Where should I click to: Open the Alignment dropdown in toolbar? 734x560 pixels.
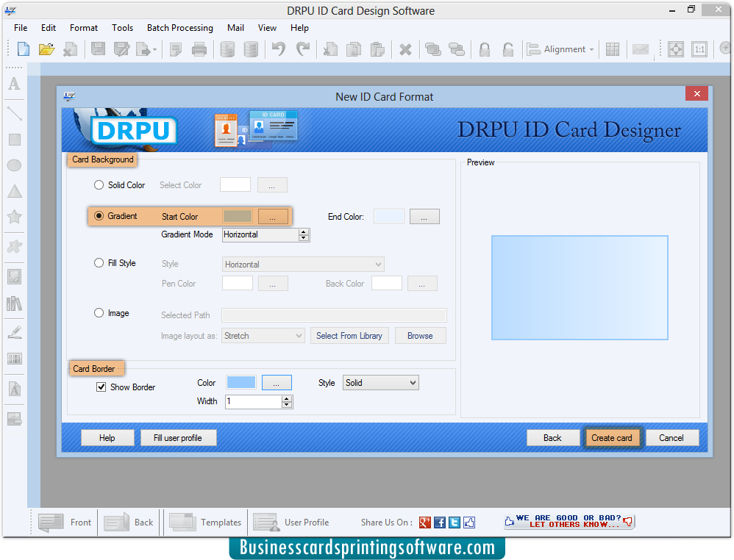coord(560,49)
